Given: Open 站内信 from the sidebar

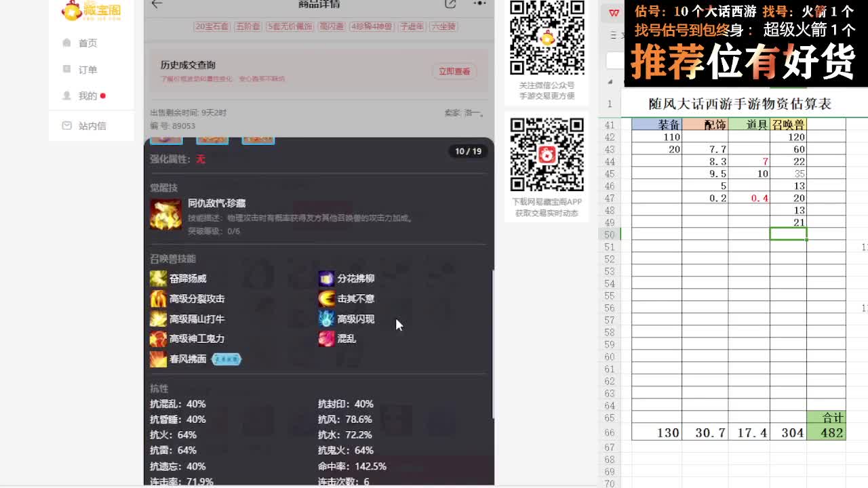Looking at the screenshot, I should pyautogui.click(x=92, y=125).
